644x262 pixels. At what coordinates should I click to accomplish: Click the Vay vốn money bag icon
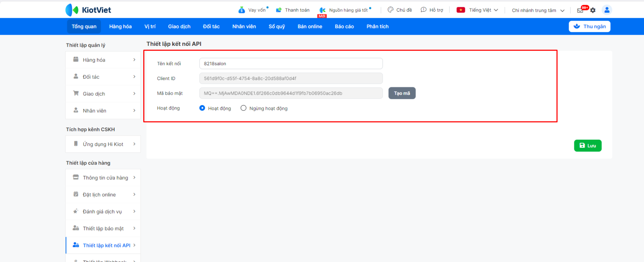(242, 10)
